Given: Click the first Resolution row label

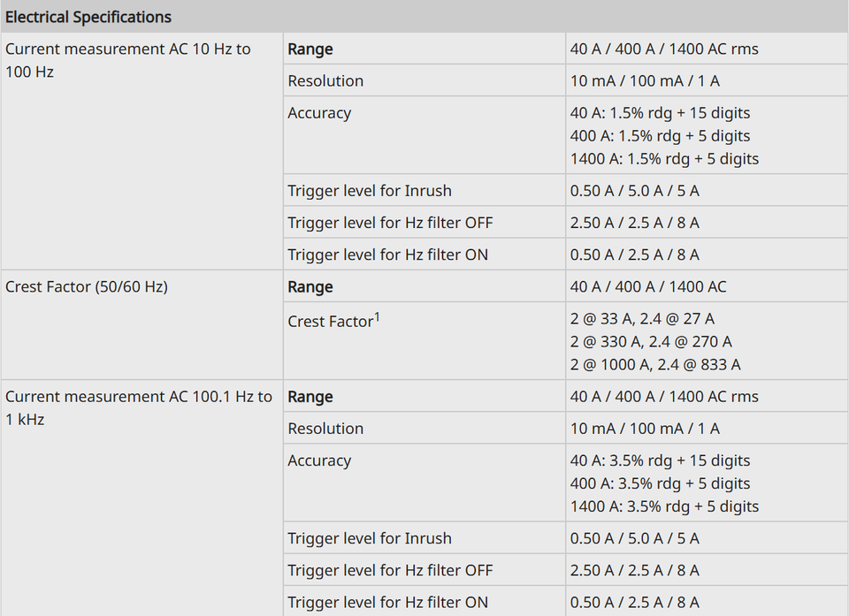Looking at the screenshot, I should coord(325,80).
